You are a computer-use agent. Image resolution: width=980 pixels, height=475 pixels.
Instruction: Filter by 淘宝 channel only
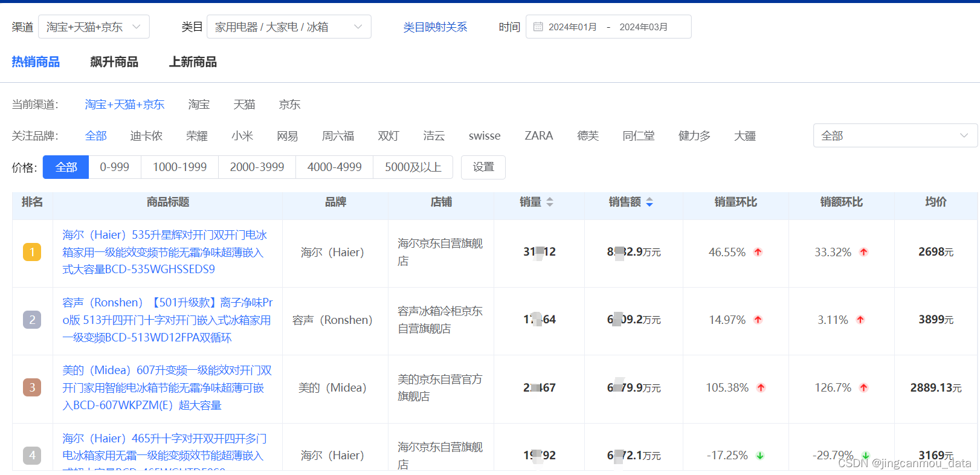coord(199,105)
